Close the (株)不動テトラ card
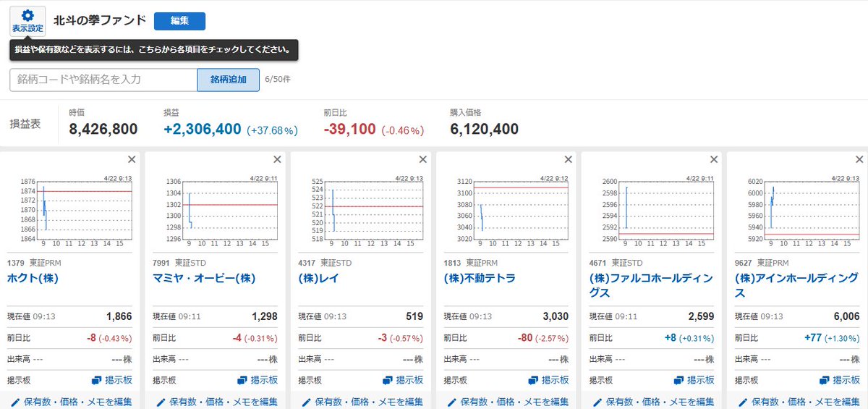Viewport: 868px width, 409px height. point(568,159)
